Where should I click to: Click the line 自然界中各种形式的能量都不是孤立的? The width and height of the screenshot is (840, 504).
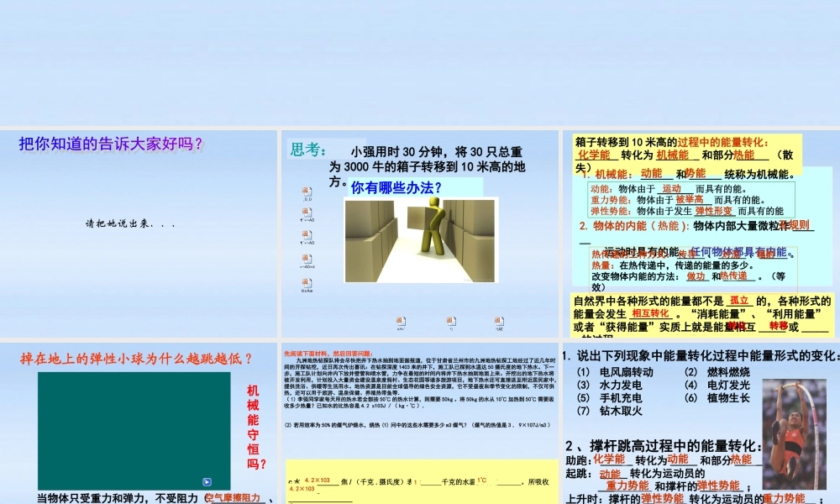(x=701, y=301)
